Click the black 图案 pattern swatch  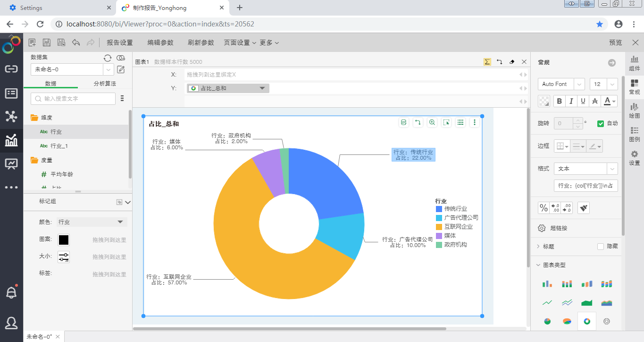64,240
